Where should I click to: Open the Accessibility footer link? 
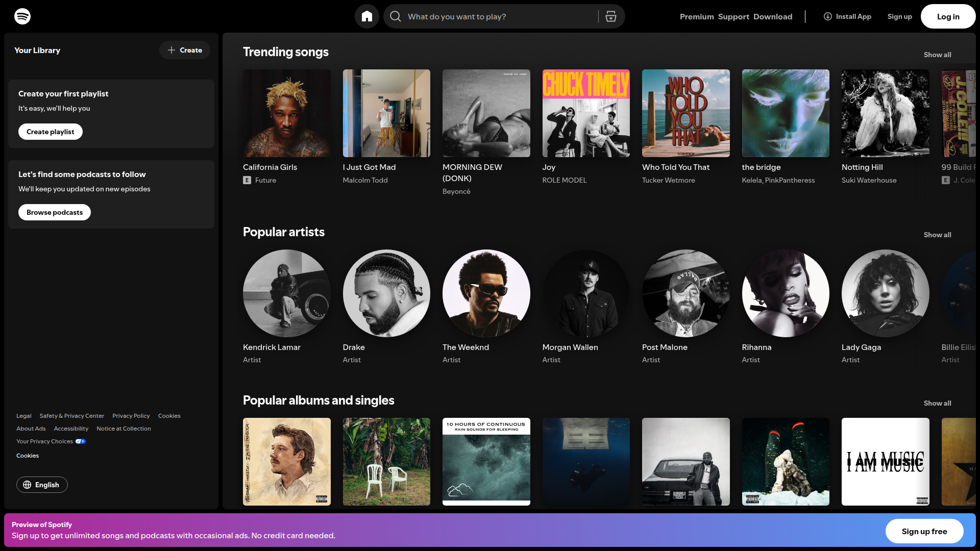click(71, 429)
